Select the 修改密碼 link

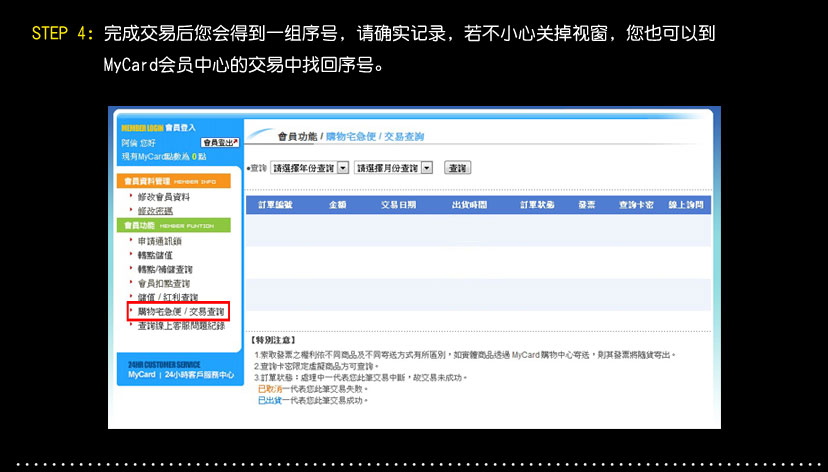pyautogui.click(x=155, y=210)
